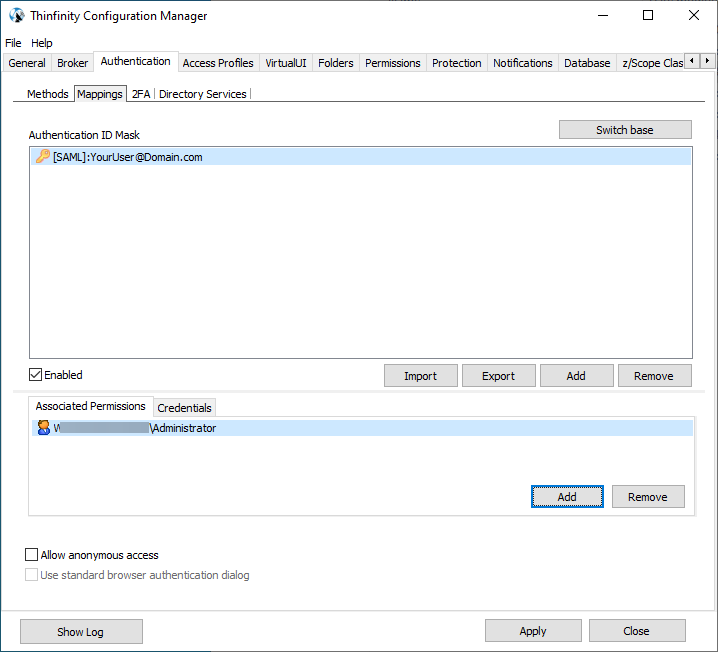Click the Export button
This screenshot has height=652, width=718.
pos(498,376)
